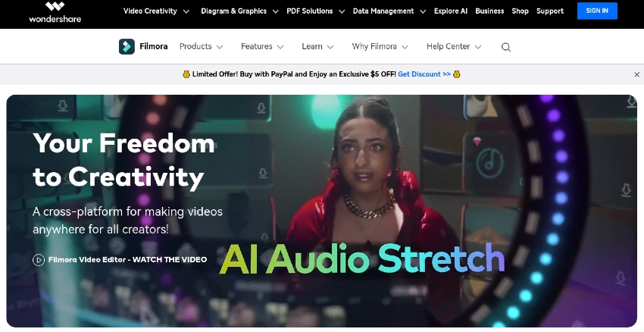This screenshot has width=644, height=332.
Task: Expand the Learn chevron
Action: [x=330, y=47]
